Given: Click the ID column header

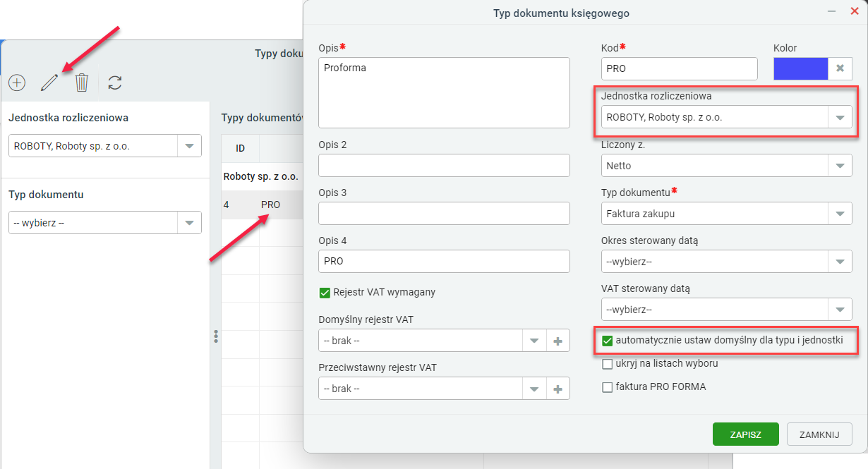Looking at the screenshot, I should (240, 149).
